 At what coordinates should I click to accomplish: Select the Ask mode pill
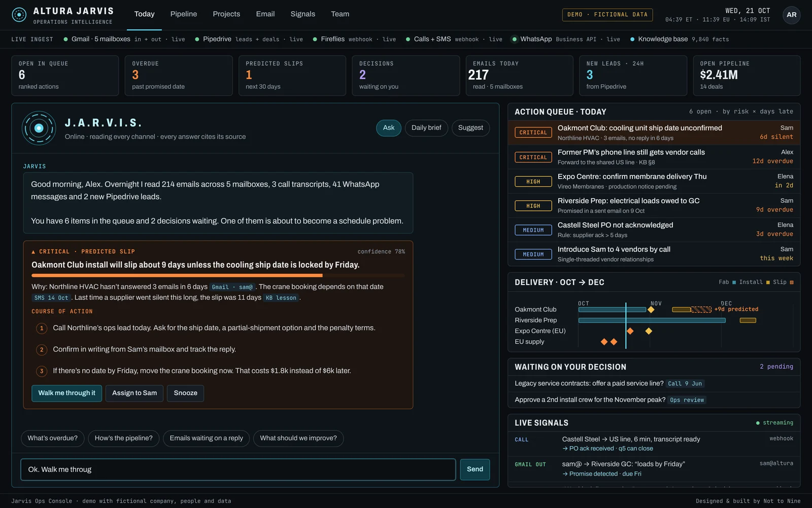click(x=389, y=128)
